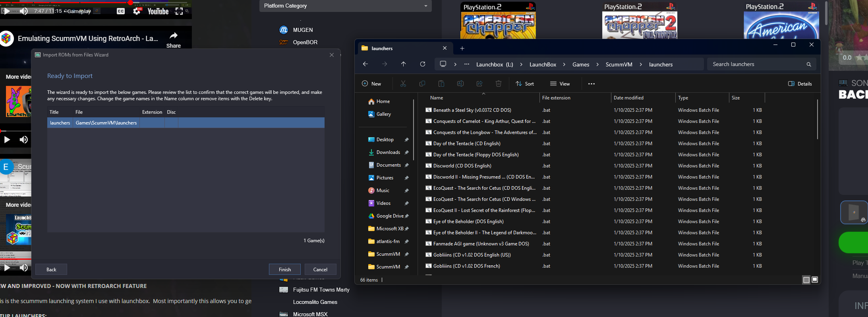Image resolution: width=868 pixels, height=317 pixels.
Task: Click the New button in Explorer toolbar
Action: 371,84
